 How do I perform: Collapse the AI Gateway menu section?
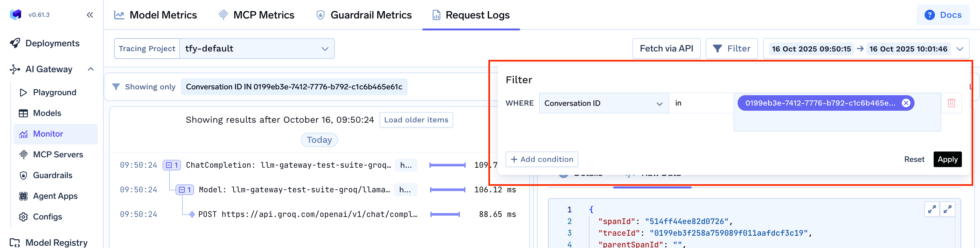pyautogui.click(x=90, y=69)
